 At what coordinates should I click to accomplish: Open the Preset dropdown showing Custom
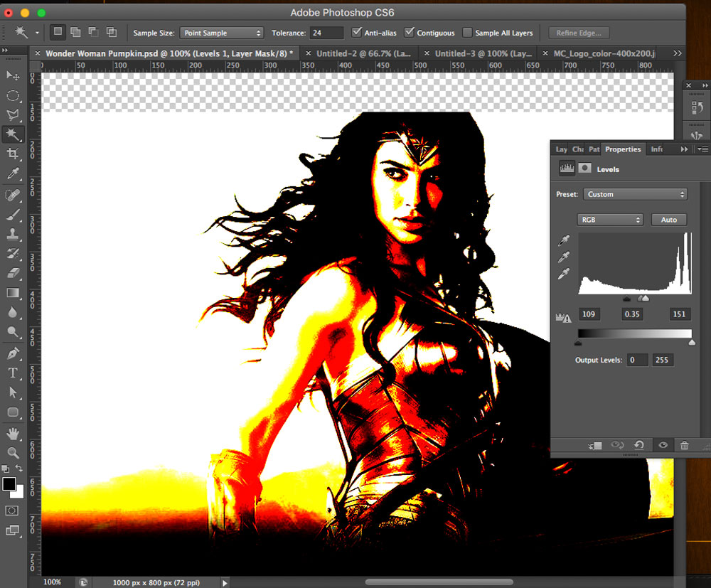pyautogui.click(x=635, y=194)
